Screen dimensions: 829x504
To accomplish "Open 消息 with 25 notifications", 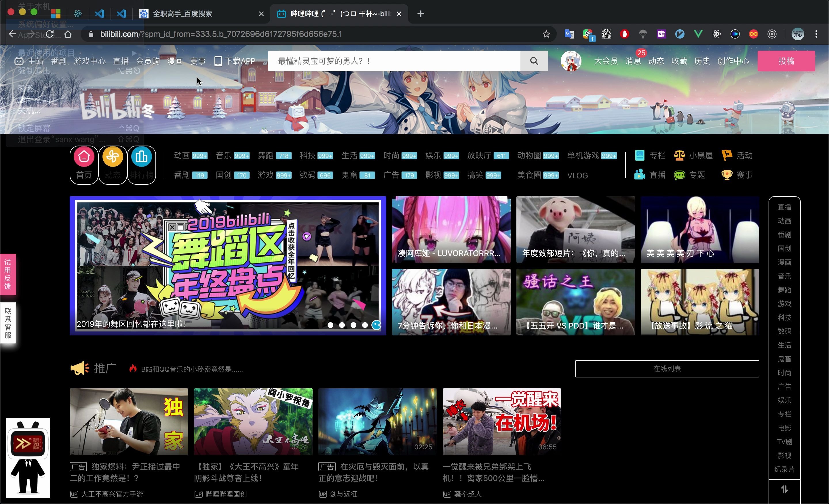I will pyautogui.click(x=633, y=61).
